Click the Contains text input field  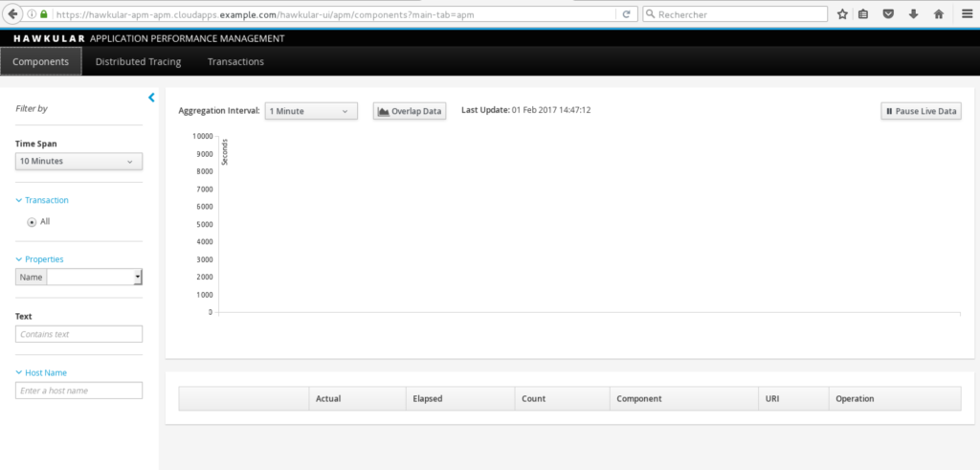(x=78, y=334)
